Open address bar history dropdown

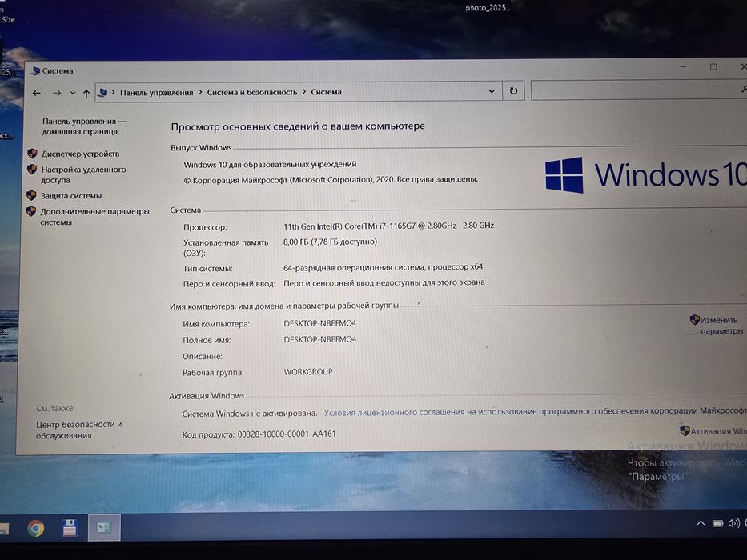pyautogui.click(x=492, y=91)
